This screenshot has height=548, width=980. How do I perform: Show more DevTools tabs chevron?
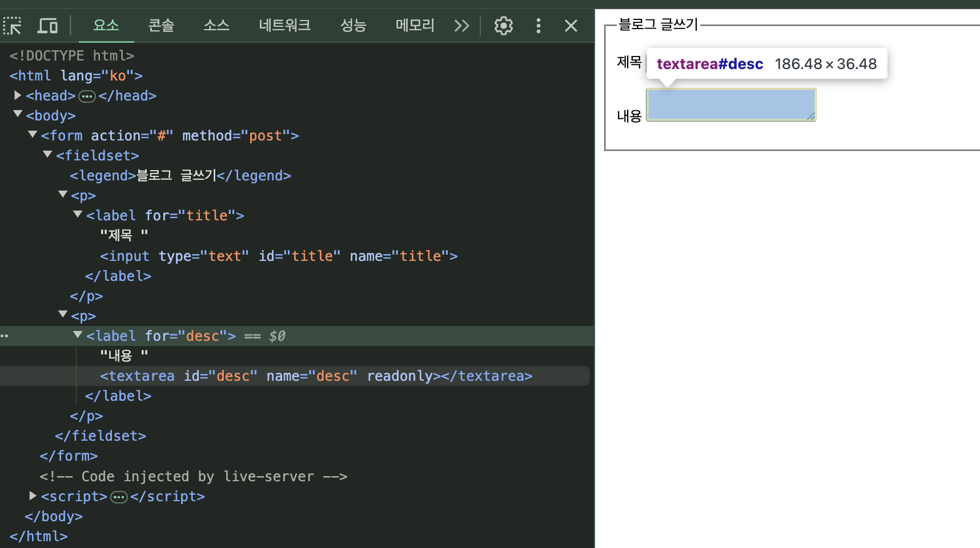point(461,26)
